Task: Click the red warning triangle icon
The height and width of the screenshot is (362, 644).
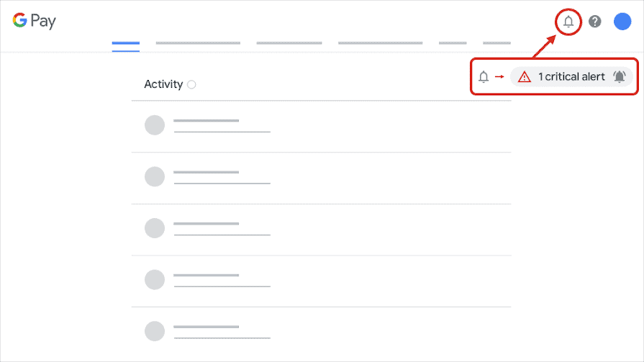Action: click(524, 77)
